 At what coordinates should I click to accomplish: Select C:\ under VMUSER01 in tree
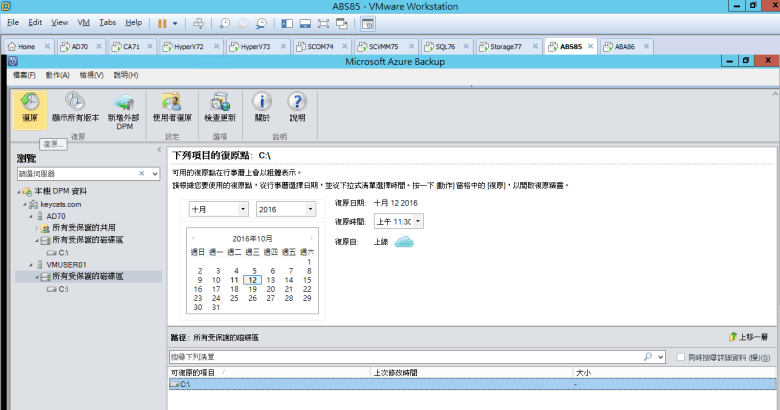(62, 288)
